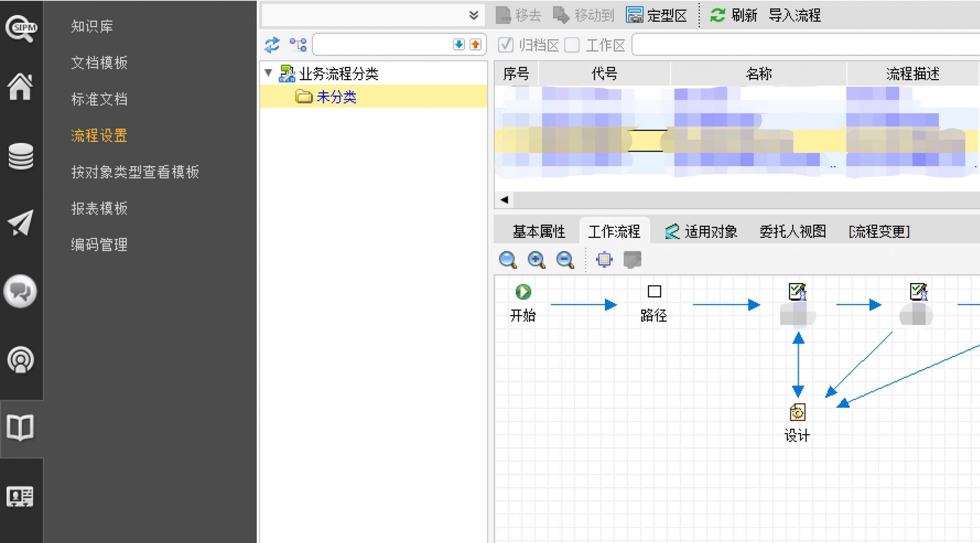
Task: Click the tree refresh arrows icon
Action: 272,45
